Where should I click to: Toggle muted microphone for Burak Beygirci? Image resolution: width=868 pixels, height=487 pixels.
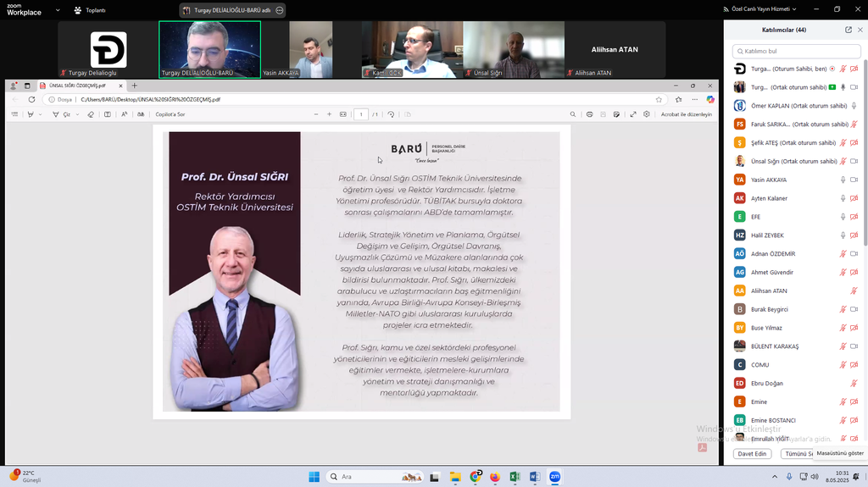click(x=843, y=309)
